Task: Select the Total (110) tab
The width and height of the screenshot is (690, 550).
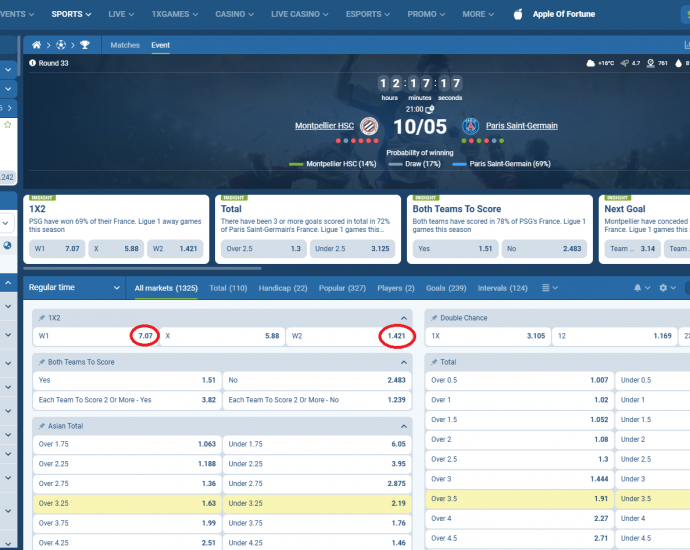Action: click(228, 288)
